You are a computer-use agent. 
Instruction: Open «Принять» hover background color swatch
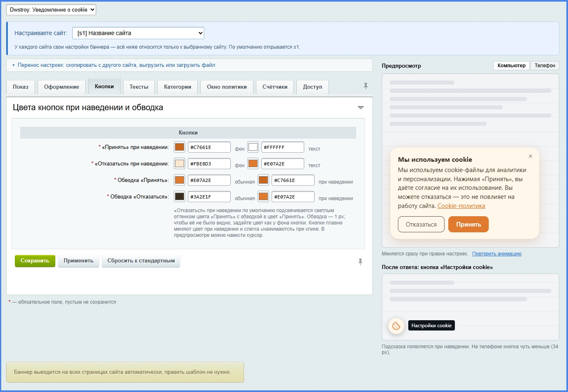[x=180, y=147]
